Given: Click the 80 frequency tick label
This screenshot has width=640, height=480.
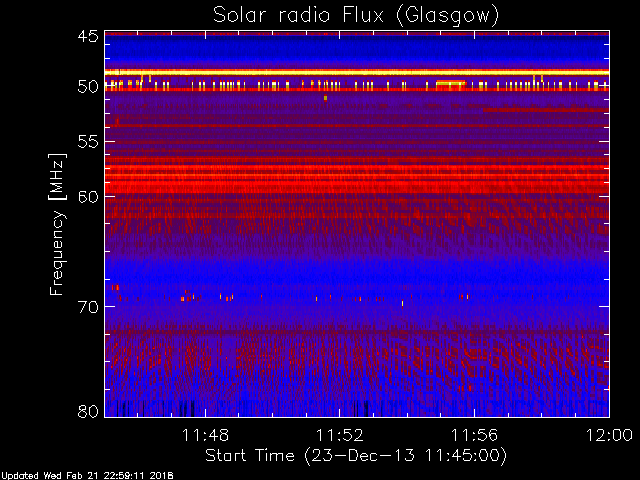Looking at the screenshot, I should pyautogui.click(x=88, y=411).
